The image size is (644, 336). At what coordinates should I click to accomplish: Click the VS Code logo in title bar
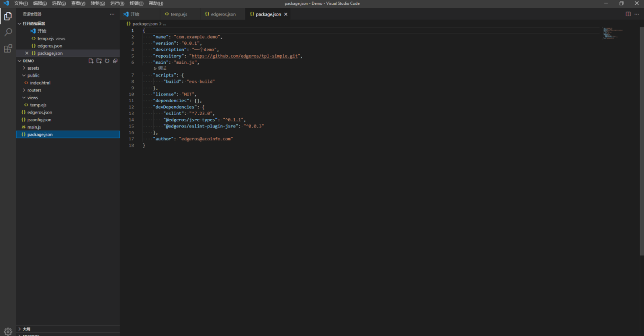pos(6,3)
